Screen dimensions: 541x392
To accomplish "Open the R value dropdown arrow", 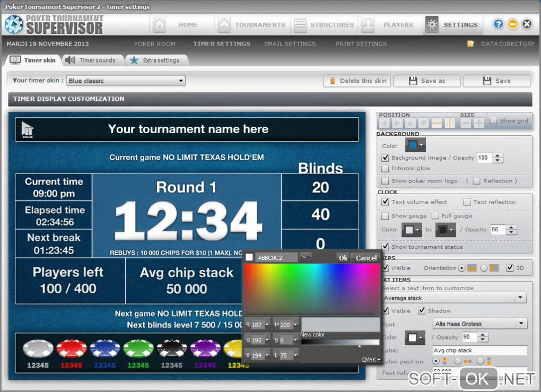I will [x=267, y=325].
